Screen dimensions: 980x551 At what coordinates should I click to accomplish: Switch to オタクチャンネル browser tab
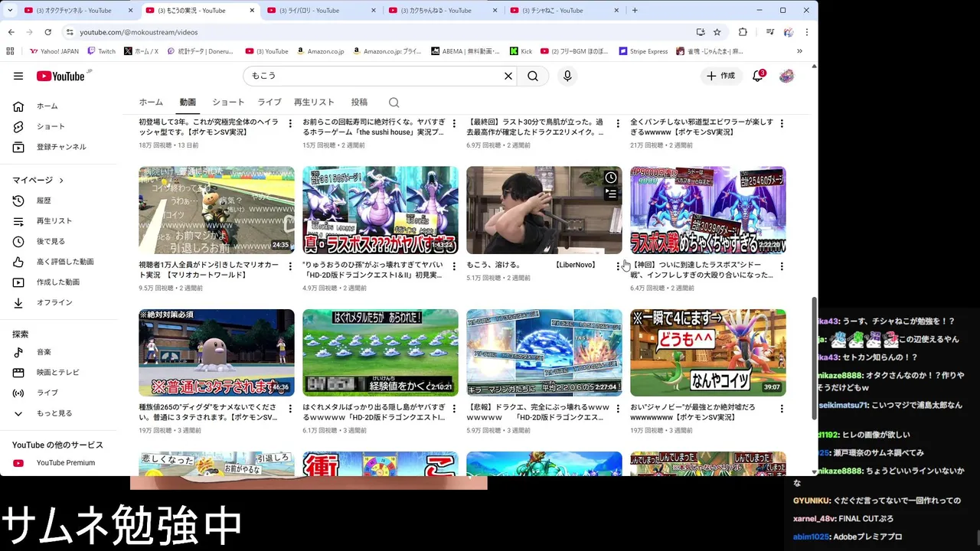pos(77,11)
